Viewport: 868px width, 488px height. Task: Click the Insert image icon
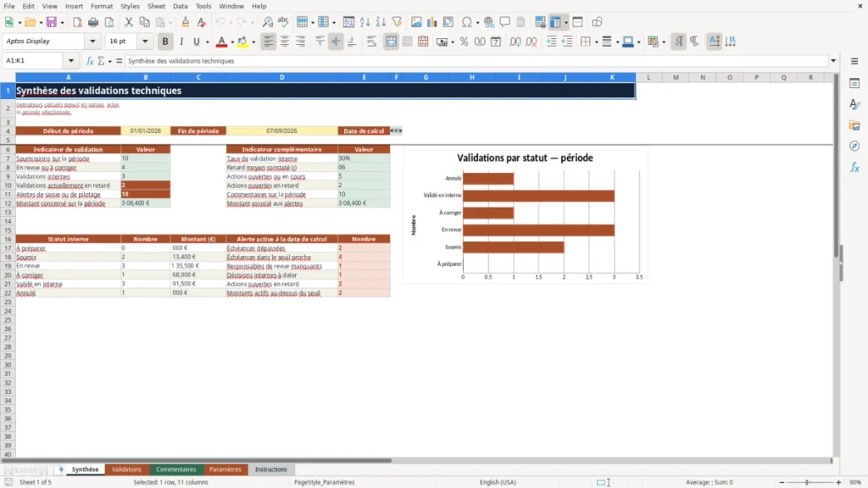click(416, 22)
